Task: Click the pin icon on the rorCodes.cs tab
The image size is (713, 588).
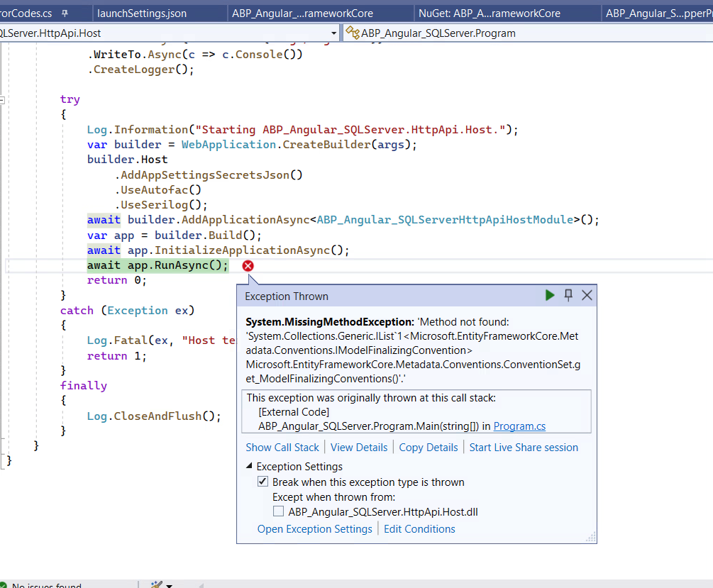Action: [x=65, y=13]
